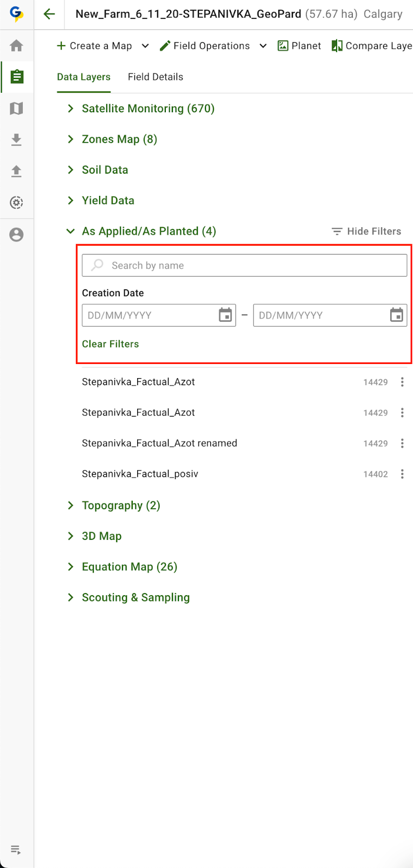Image resolution: width=413 pixels, height=868 pixels.
Task: Hide the filters panel
Action: click(367, 232)
